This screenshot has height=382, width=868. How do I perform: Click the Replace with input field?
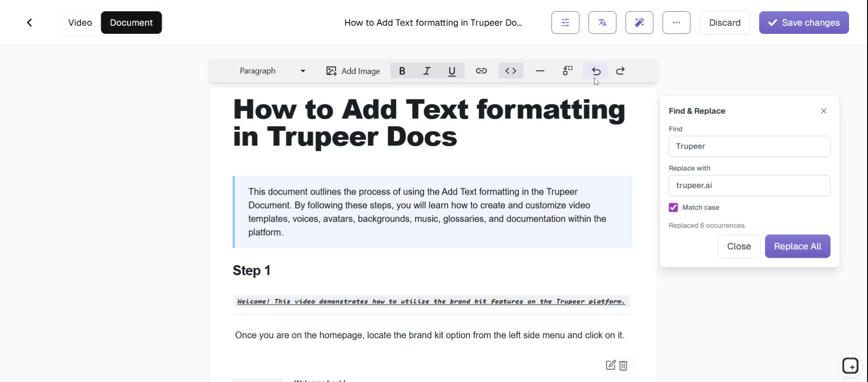749,186
